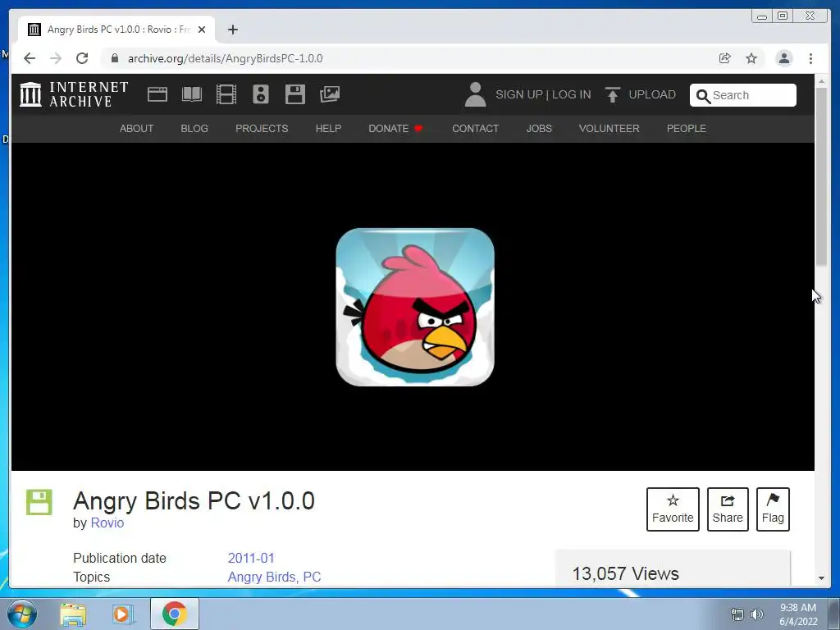840x630 pixels.
Task: Flag this item with Flag button
Action: [x=773, y=509]
